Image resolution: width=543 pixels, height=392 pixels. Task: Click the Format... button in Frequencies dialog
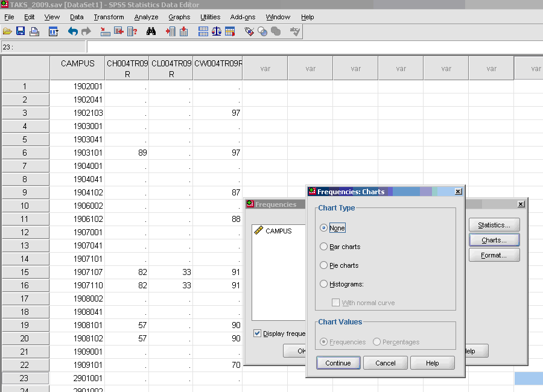coord(494,255)
